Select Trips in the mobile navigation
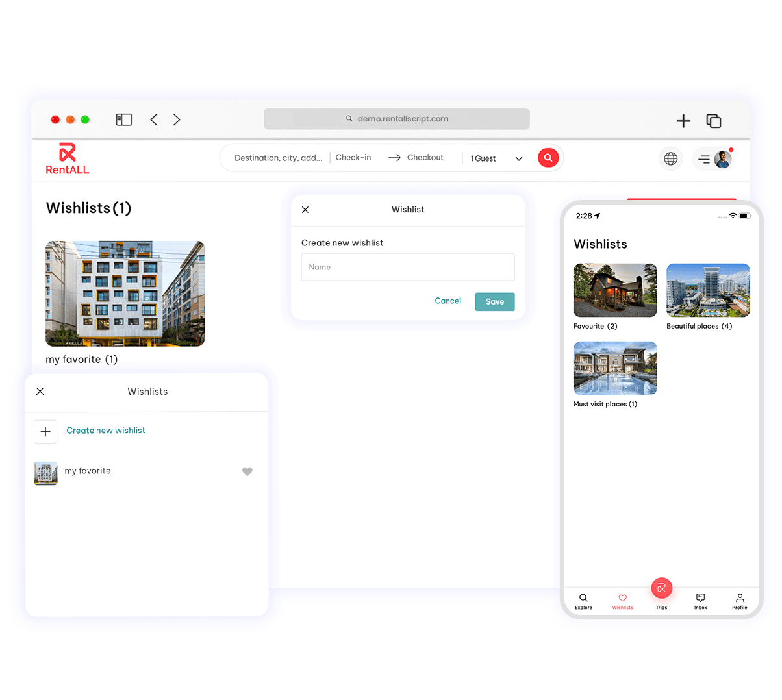This screenshot has width=782, height=700. click(x=661, y=608)
